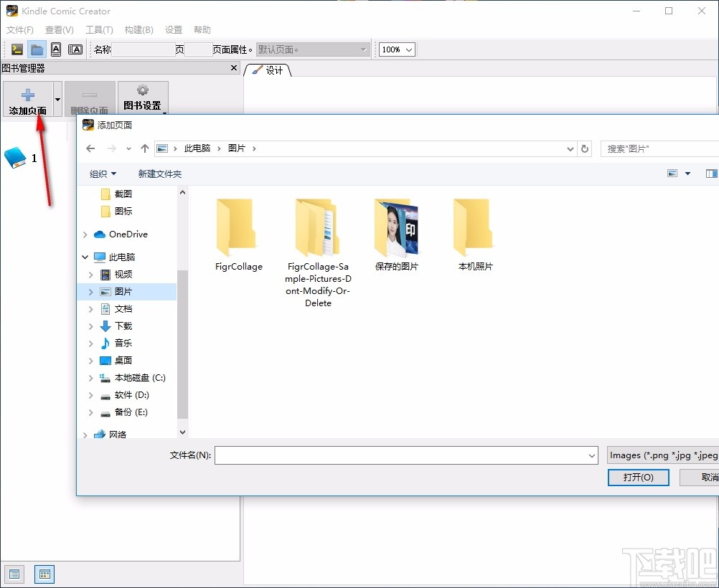Open the 组织 menu

103,174
